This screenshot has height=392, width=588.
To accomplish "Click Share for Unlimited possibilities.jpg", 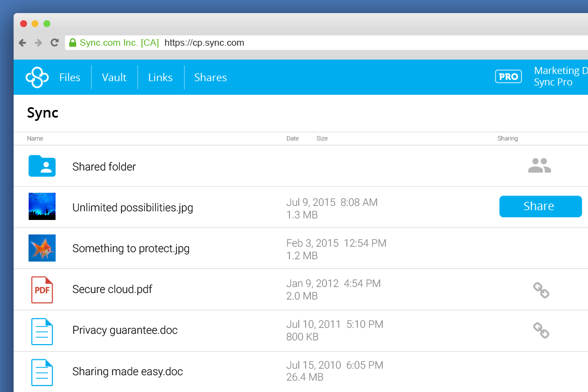I will (540, 206).
